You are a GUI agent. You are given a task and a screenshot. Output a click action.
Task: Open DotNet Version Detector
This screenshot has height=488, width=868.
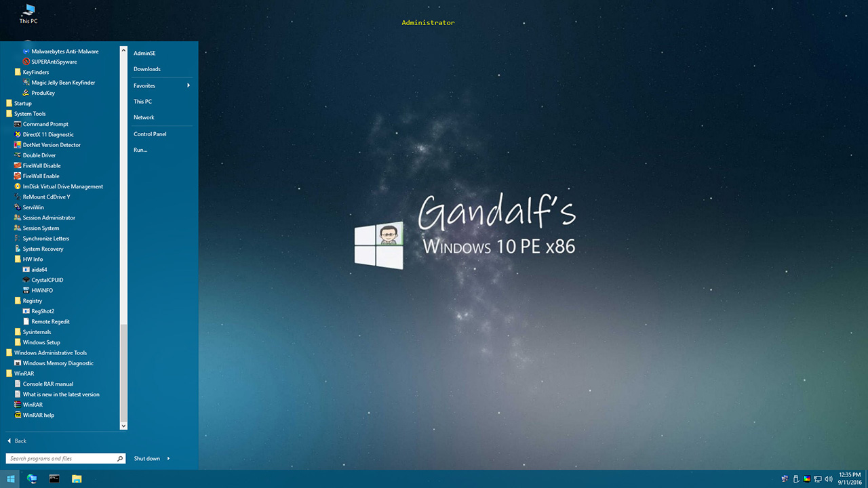47,145
